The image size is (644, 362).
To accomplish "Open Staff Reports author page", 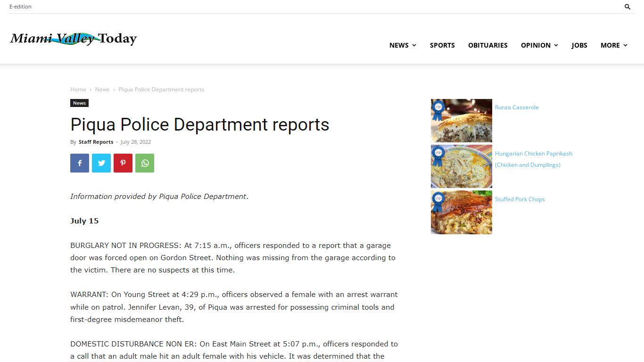I will (x=96, y=142).
